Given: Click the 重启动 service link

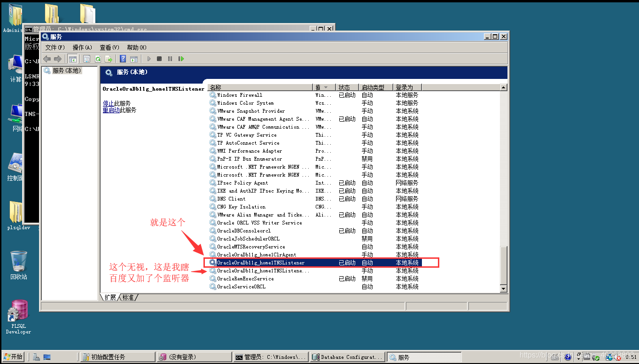Looking at the screenshot, I should click(111, 110).
